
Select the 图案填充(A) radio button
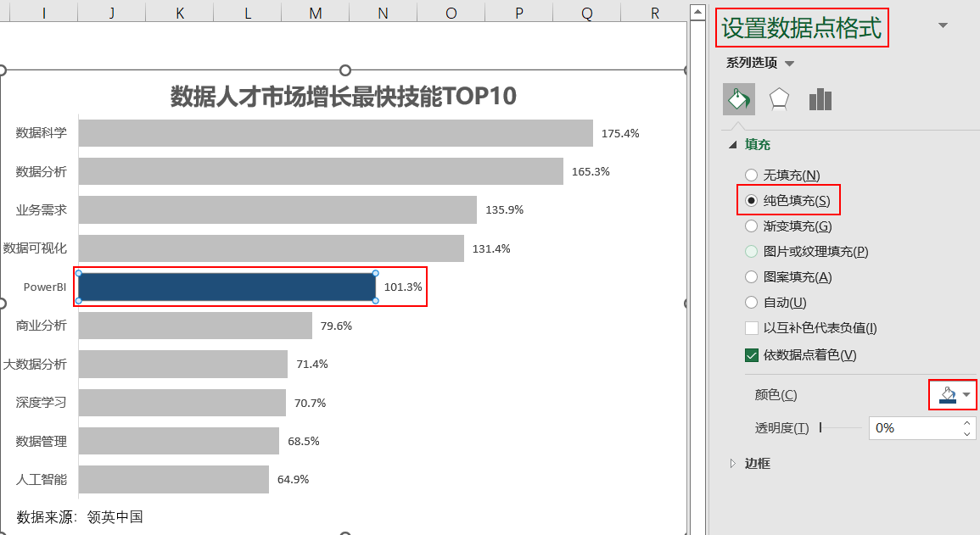pyautogui.click(x=751, y=277)
